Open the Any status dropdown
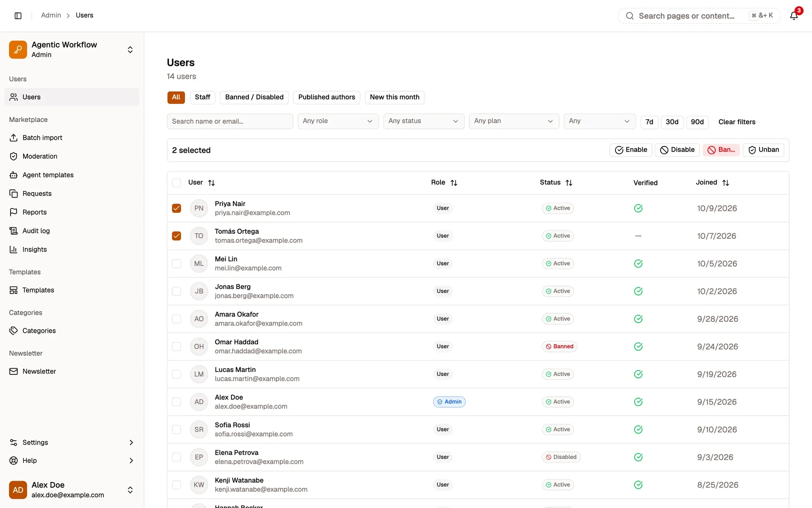 tap(423, 121)
